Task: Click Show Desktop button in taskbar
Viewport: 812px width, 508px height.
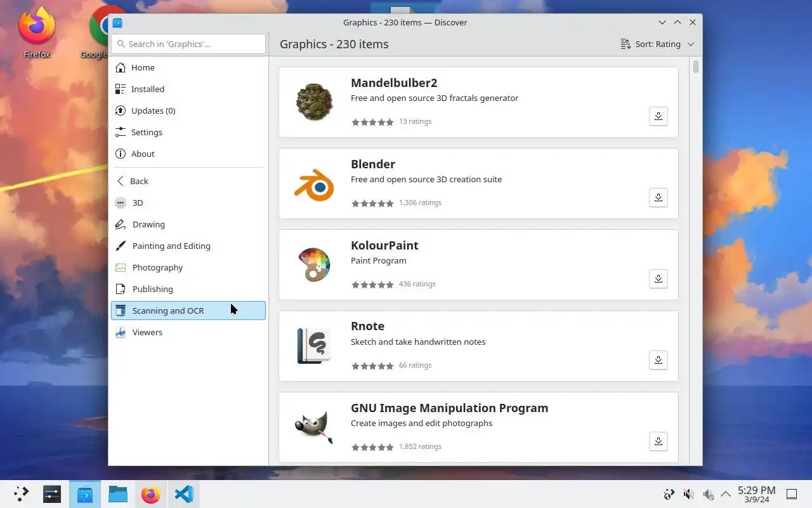Action: pos(792,494)
